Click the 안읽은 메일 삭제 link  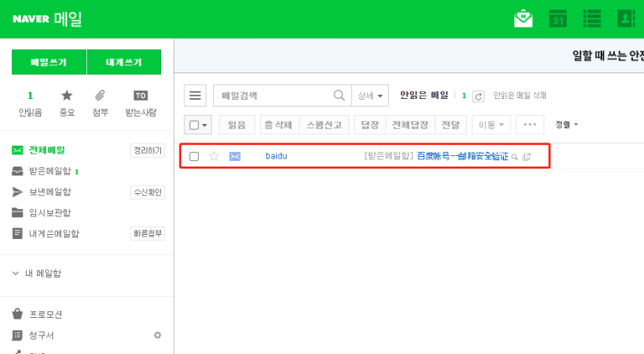click(519, 96)
